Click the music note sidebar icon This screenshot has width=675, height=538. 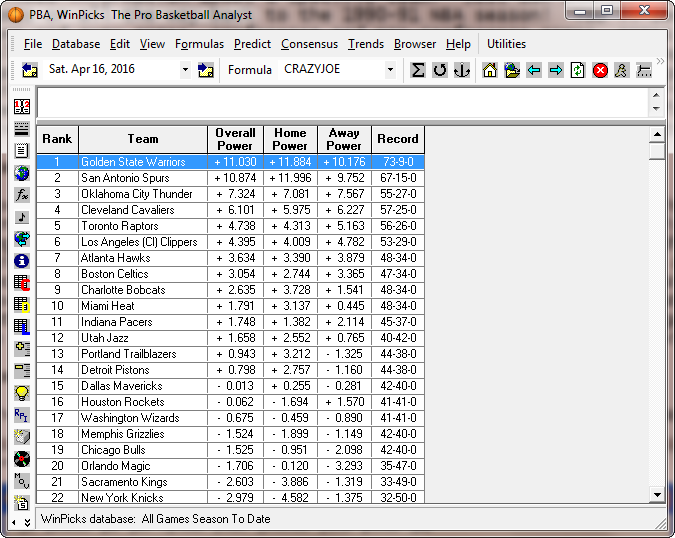point(22,216)
